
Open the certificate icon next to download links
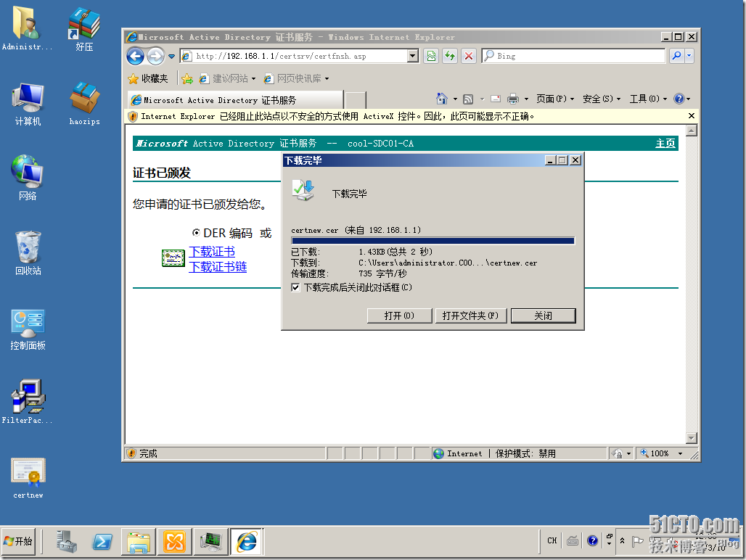[x=173, y=258]
